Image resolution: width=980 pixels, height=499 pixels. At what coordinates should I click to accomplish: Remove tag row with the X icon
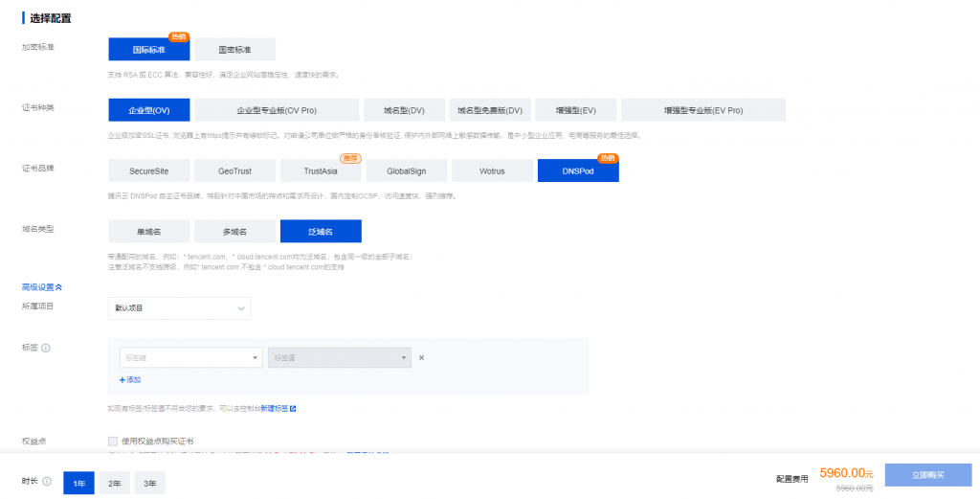coord(421,357)
